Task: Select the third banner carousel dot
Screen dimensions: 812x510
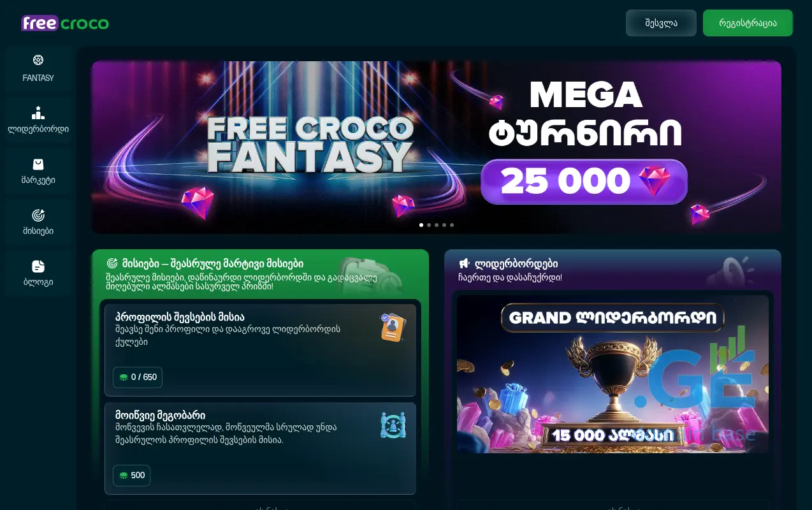Action: [437, 225]
